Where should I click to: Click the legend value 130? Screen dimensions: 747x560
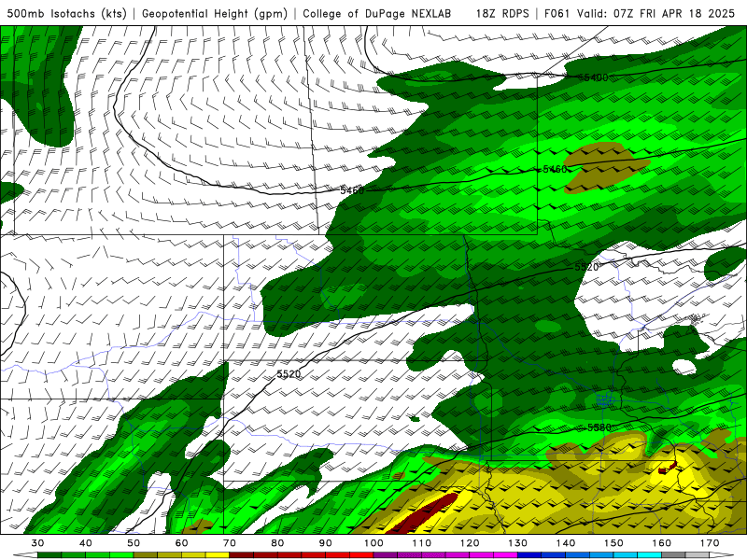coord(517,543)
